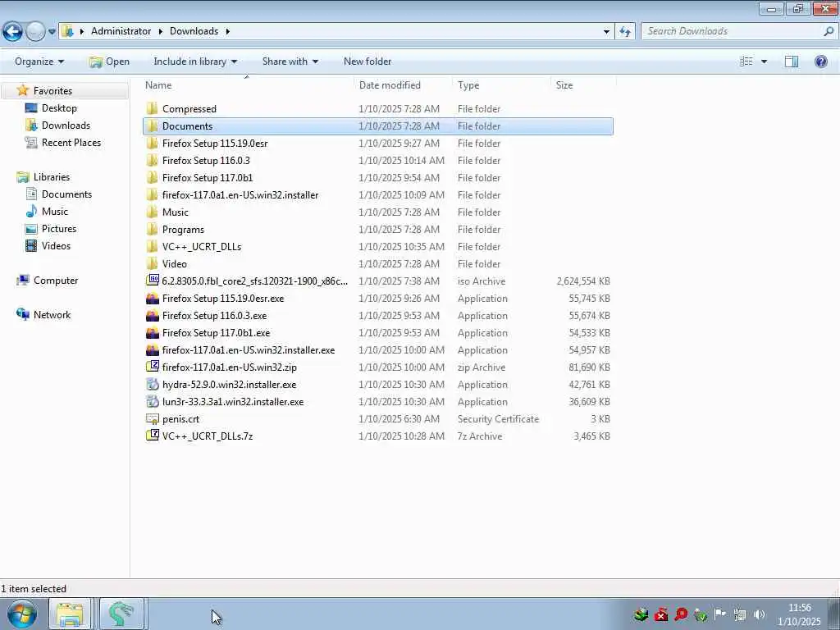The height and width of the screenshot is (630, 840).
Task: Click the Change your view icon
Action: (746, 62)
